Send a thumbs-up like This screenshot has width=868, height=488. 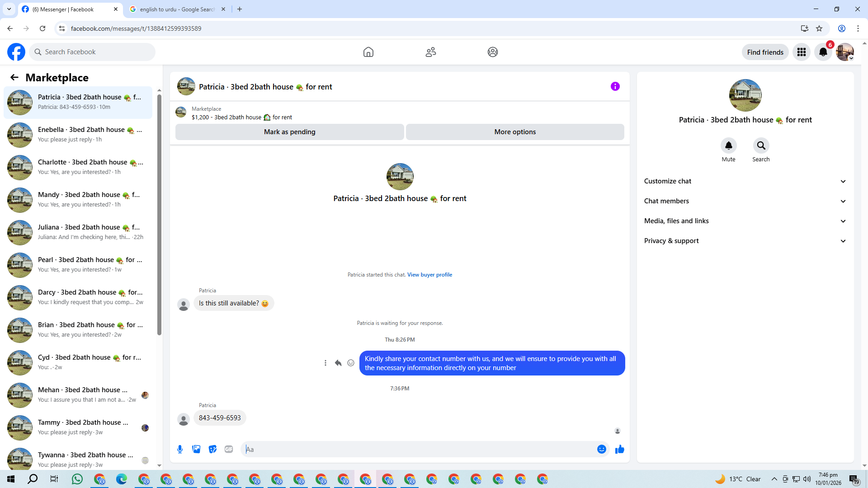tap(619, 449)
